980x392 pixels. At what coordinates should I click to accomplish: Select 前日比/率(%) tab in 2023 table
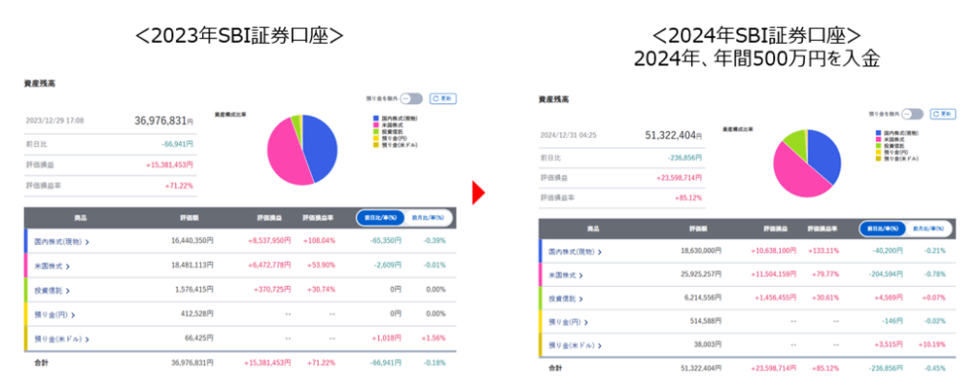[381, 218]
